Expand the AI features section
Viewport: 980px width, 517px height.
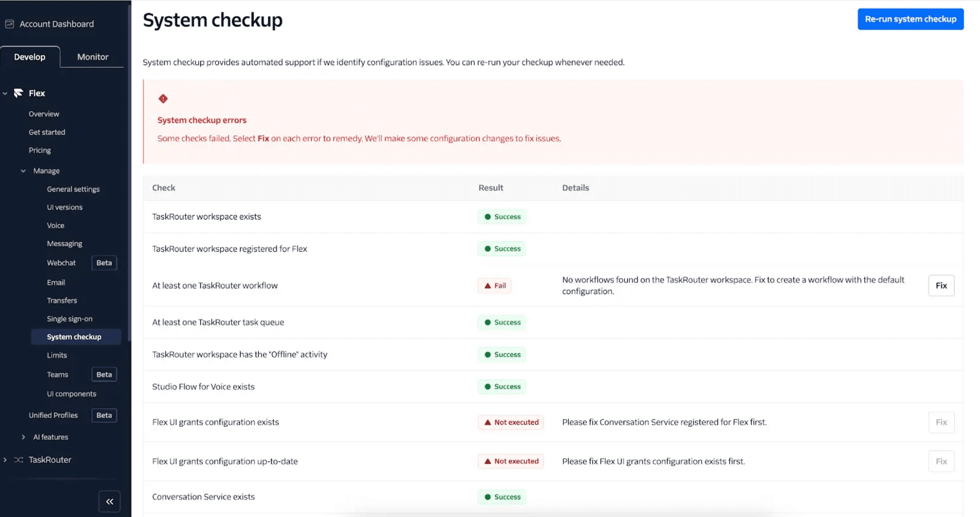coord(24,437)
